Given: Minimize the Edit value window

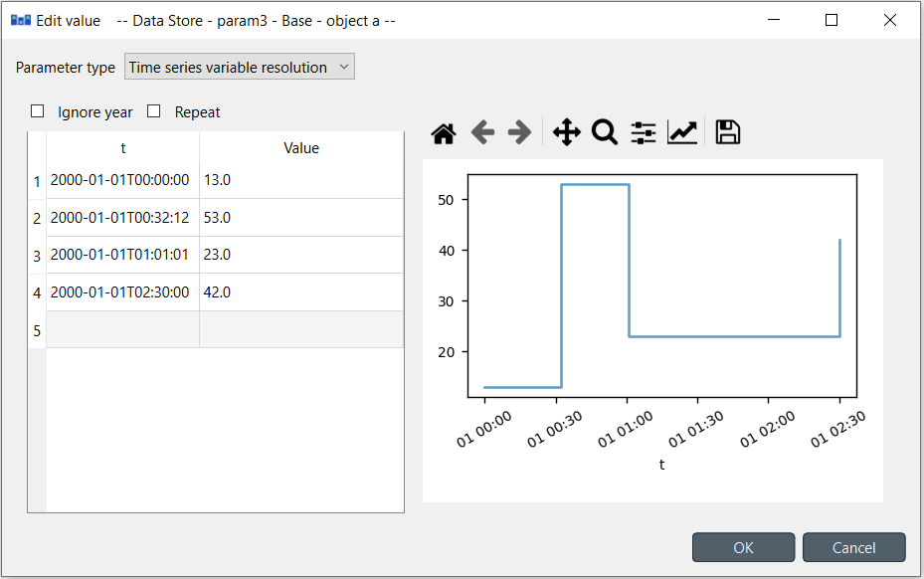Looking at the screenshot, I should pos(774,20).
